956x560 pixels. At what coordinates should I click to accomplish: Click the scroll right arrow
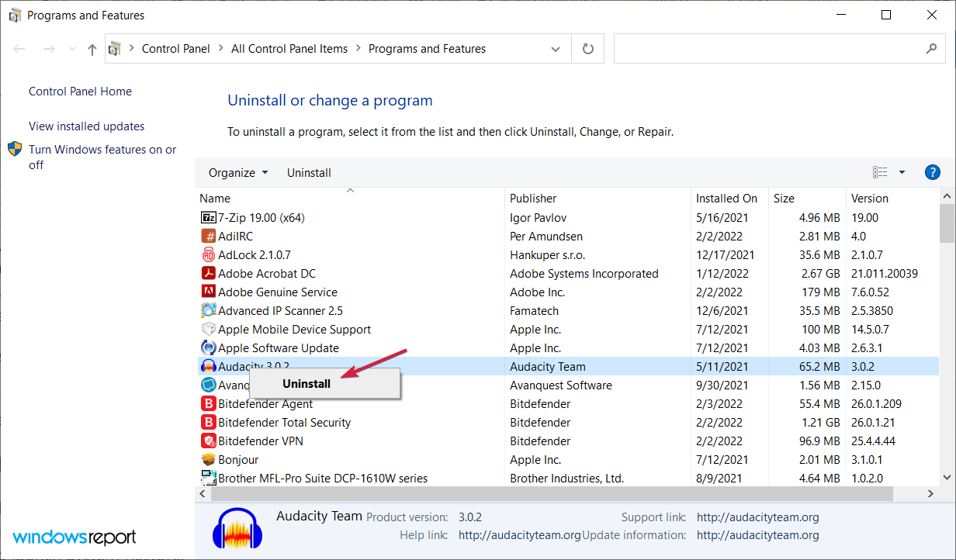(x=932, y=494)
